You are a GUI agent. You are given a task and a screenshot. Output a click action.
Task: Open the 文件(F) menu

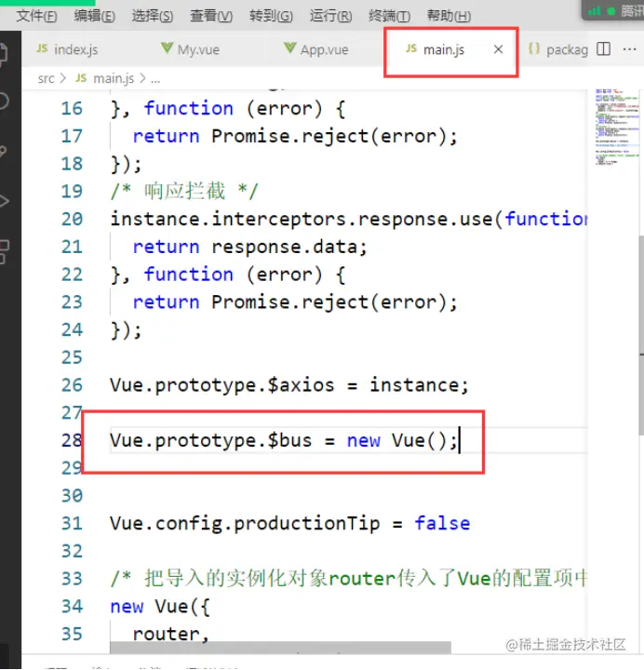[x=36, y=16]
